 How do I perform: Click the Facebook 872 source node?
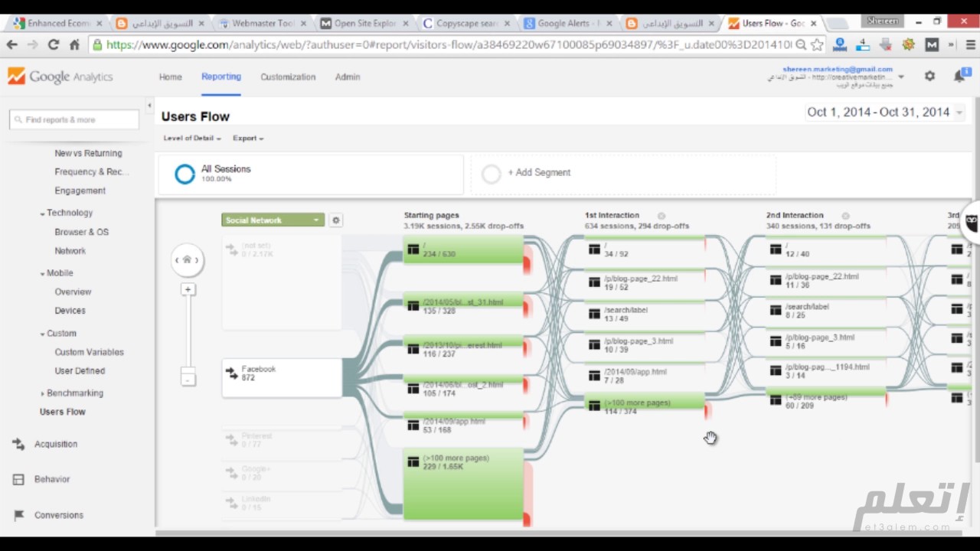pos(282,377)
